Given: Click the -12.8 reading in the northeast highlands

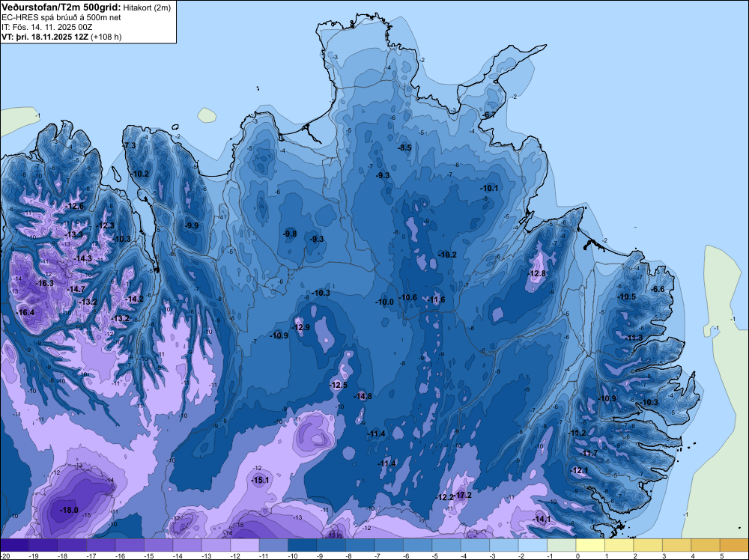Looking at the screenshot, I should tap(537, 273).
